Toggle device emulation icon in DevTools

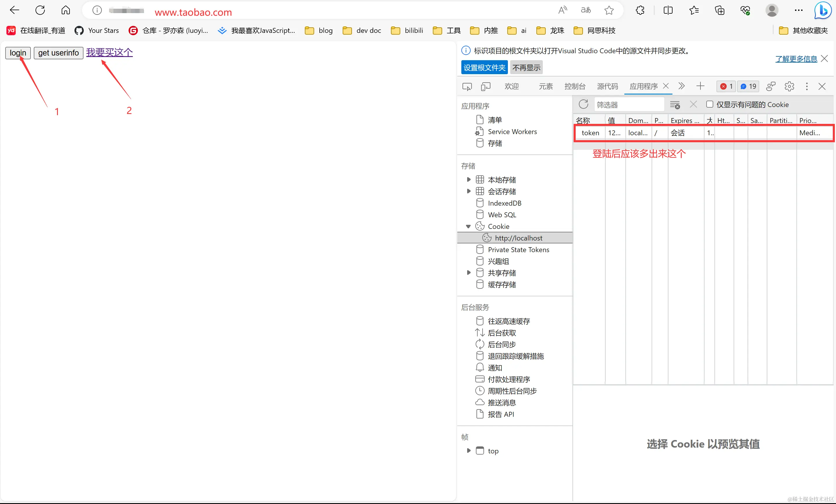(x=485, y=86)
